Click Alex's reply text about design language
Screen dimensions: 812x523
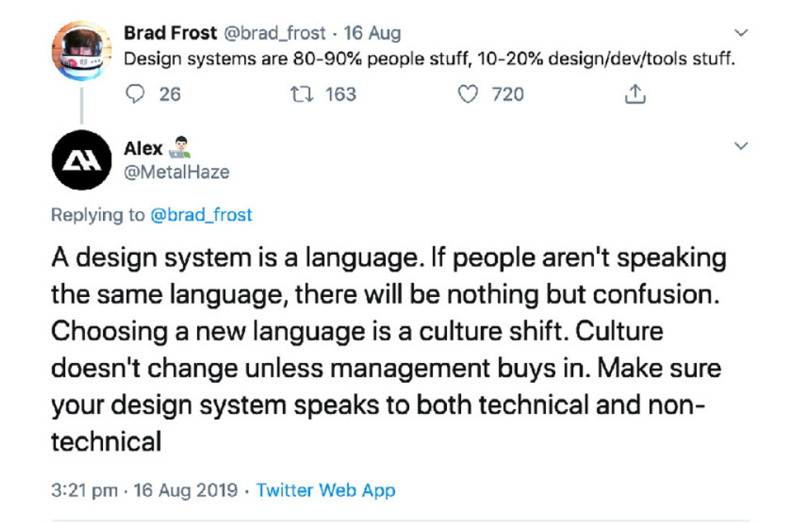387,348
